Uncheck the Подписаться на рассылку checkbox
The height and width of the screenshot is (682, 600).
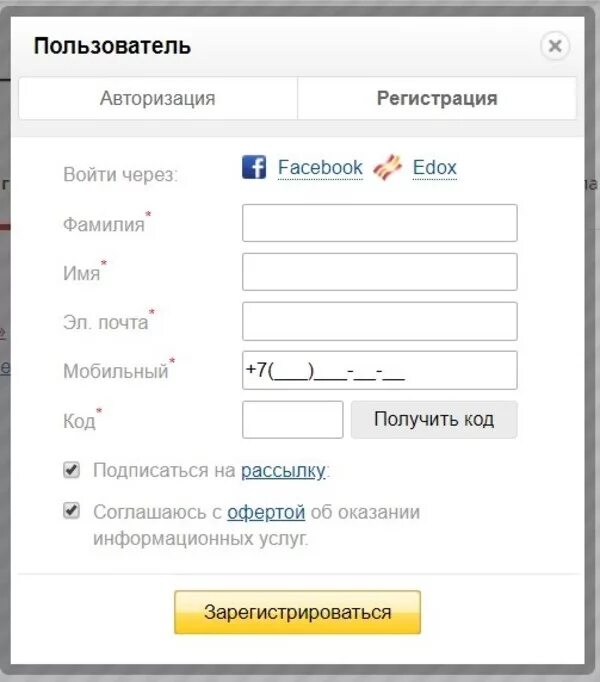click(x=71, y=470)
